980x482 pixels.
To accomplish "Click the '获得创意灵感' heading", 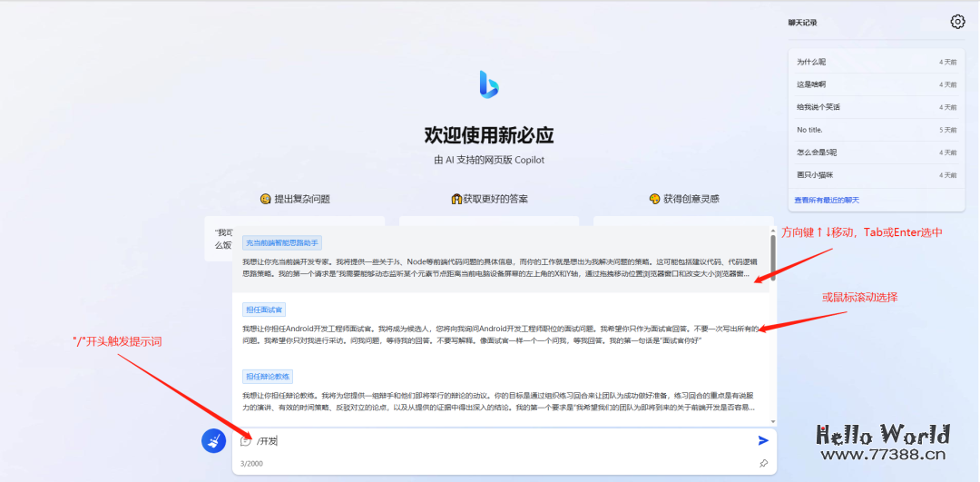I will [x=684, y=199].
